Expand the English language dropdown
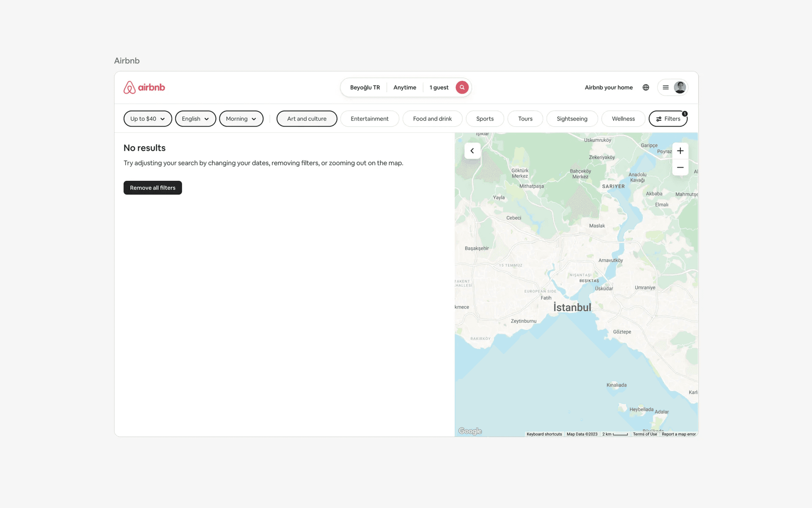 [195, 119]
